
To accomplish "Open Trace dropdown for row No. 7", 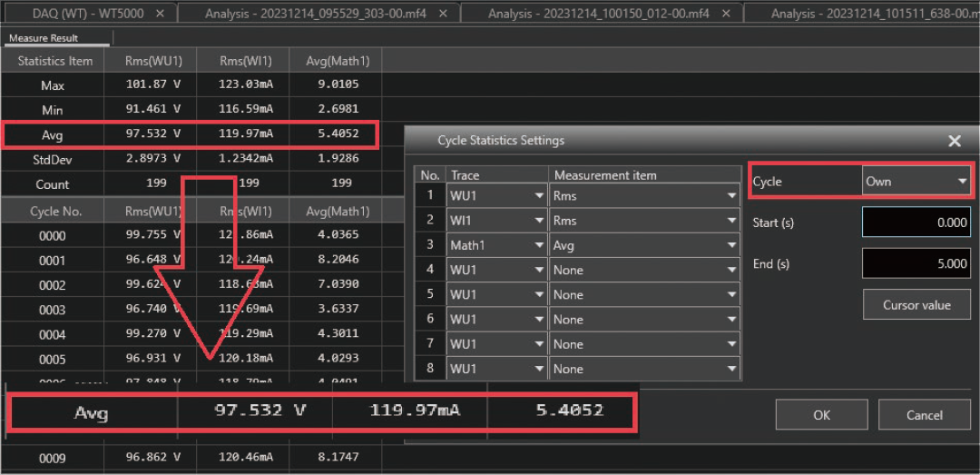I will pos(497,343).
